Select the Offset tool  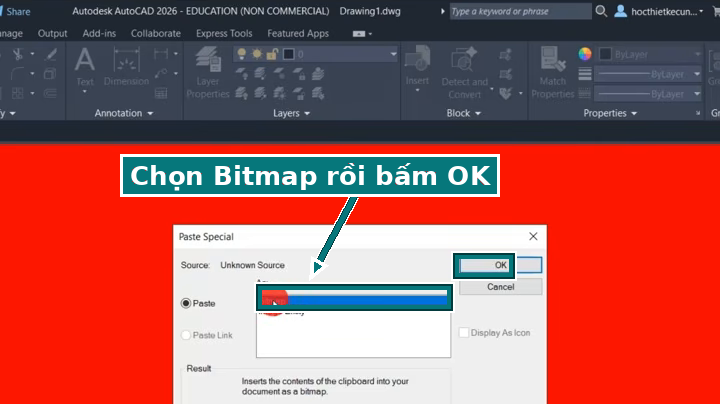51,93
